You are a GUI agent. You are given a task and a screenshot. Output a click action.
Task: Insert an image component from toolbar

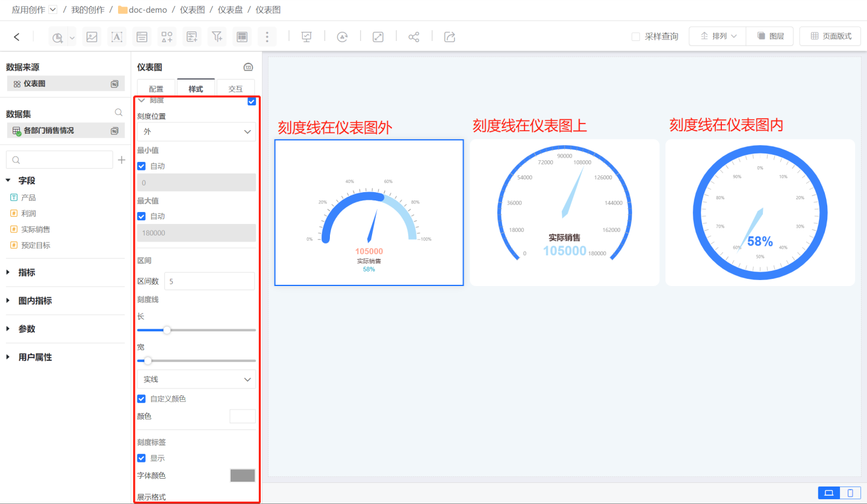coord(92,37)
